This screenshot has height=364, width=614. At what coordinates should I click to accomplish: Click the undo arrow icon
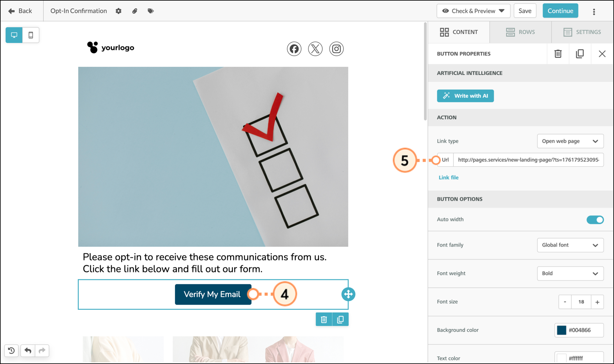tap(28, 350)
